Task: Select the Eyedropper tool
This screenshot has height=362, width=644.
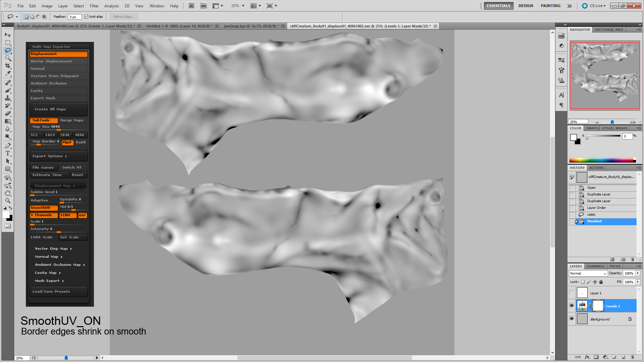Action: tap(8, 73)
